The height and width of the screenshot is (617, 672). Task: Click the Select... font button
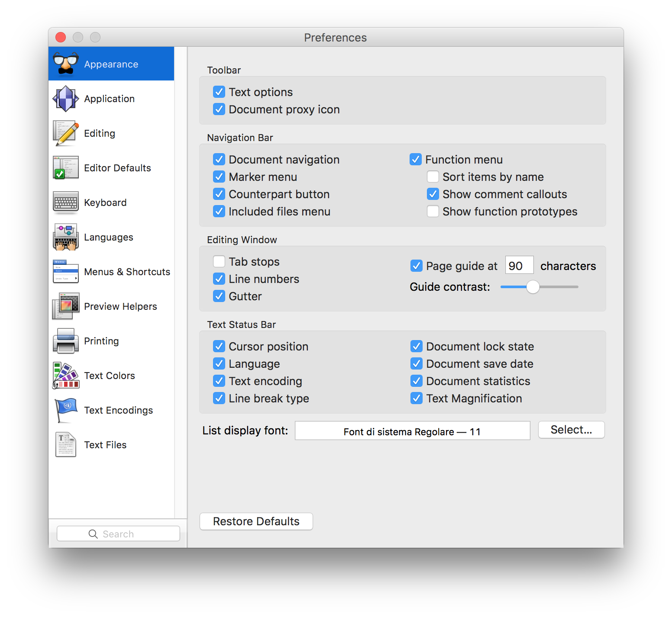click(x=572, y=430)
